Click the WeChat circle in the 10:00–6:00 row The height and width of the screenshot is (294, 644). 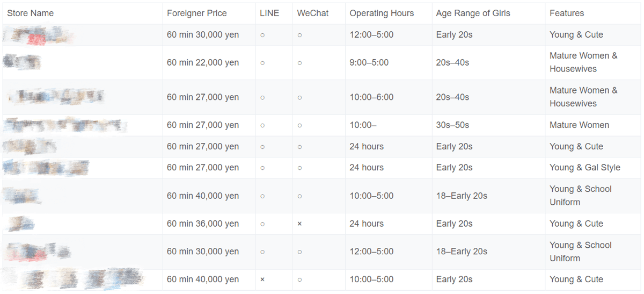tap(299, 97)
